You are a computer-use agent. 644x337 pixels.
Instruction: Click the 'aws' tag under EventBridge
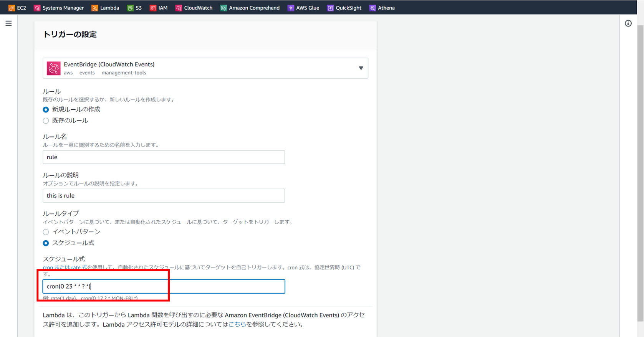click(x=68, y=73)
